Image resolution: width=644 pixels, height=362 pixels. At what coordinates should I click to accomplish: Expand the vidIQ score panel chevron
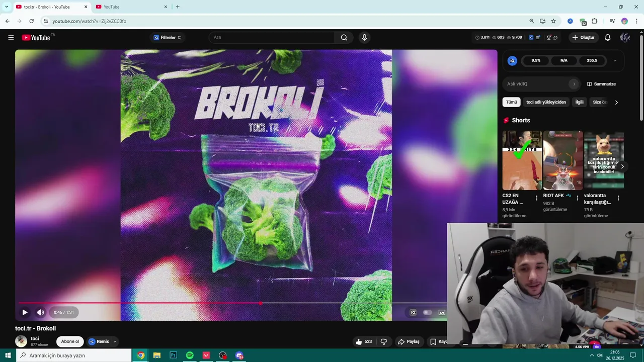point(614,61)
